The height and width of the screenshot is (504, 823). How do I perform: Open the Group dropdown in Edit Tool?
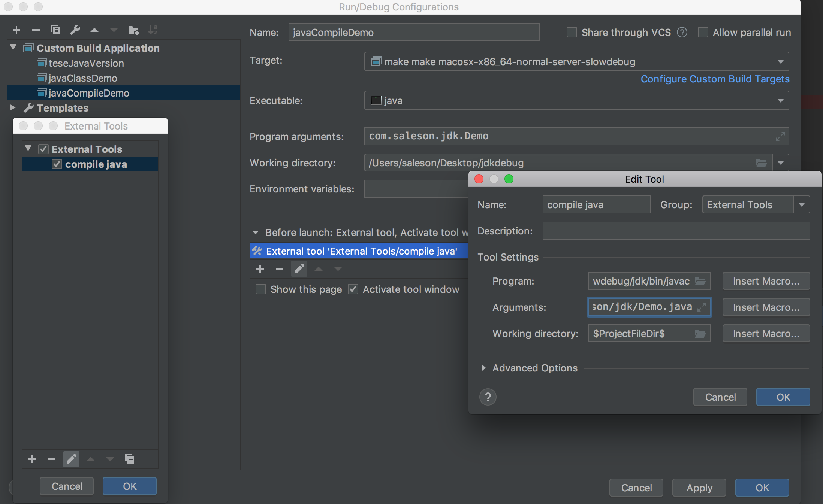coord(802,205)
